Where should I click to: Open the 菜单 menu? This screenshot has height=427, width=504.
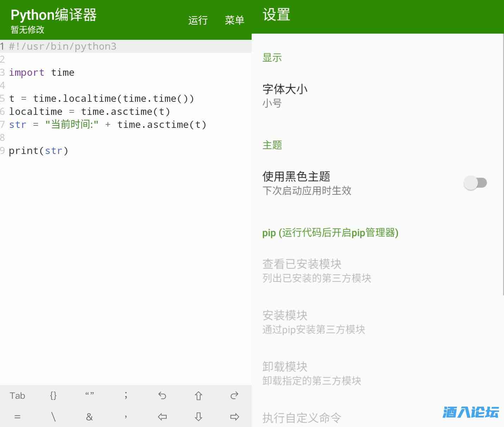tap(234, 20)
